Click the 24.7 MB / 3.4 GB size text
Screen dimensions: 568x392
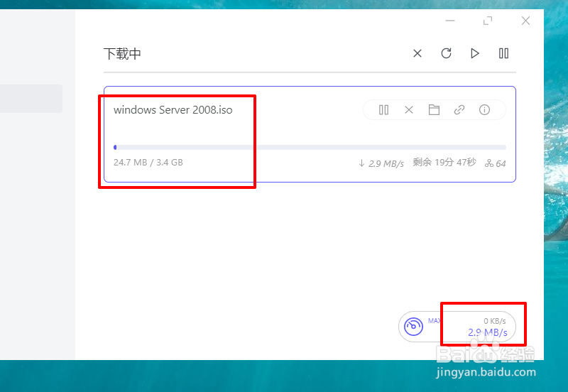[148, 163]
